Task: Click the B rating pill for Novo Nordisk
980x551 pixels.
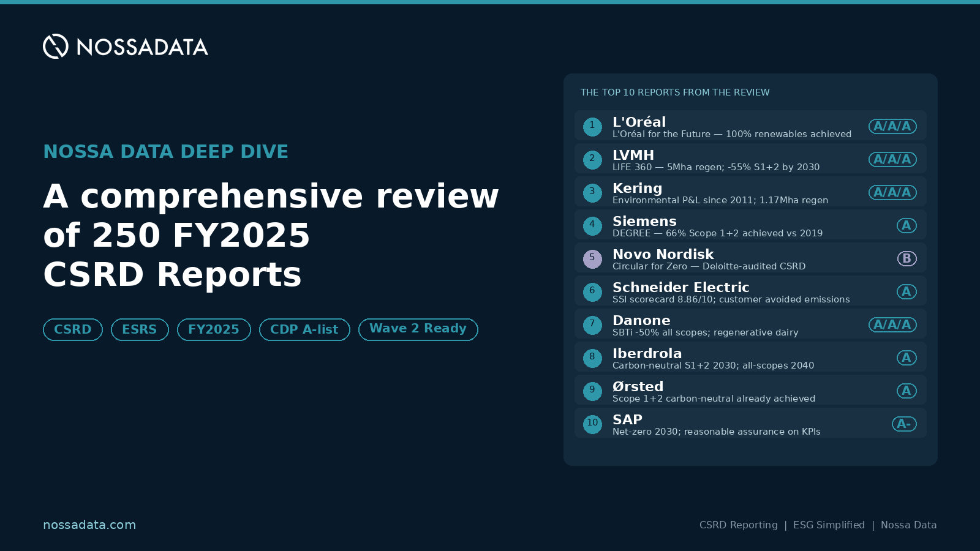Action: pyautogui.click(x=907, y=259)
